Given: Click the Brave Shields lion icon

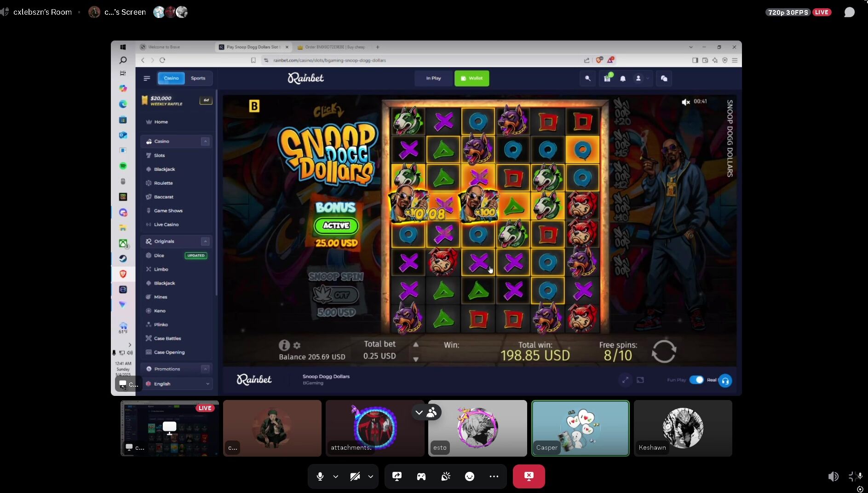Looking at the screenshot, I should click(599, 60).
